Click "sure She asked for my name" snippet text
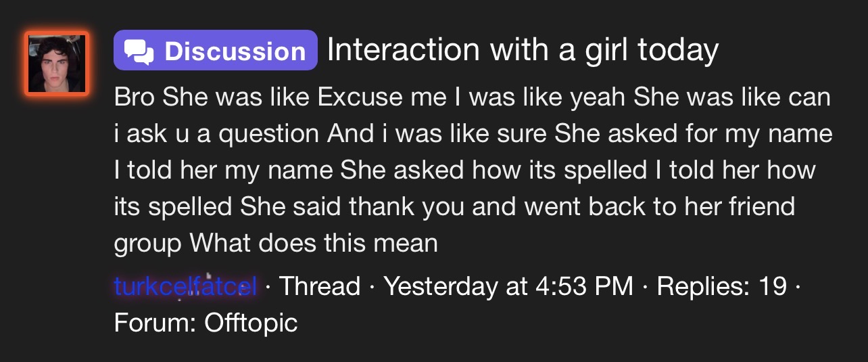This screenshot has width=868, height=362. pos(694,133)
